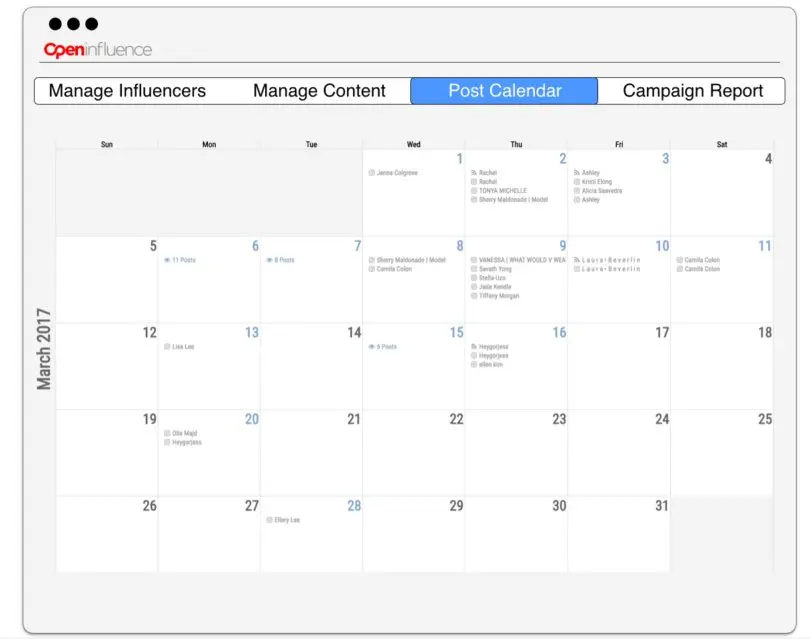Image resolution: width=810 pixels, height=639 pixels.
Task: Click the Openinfluence logo
Action: [98, 49]
